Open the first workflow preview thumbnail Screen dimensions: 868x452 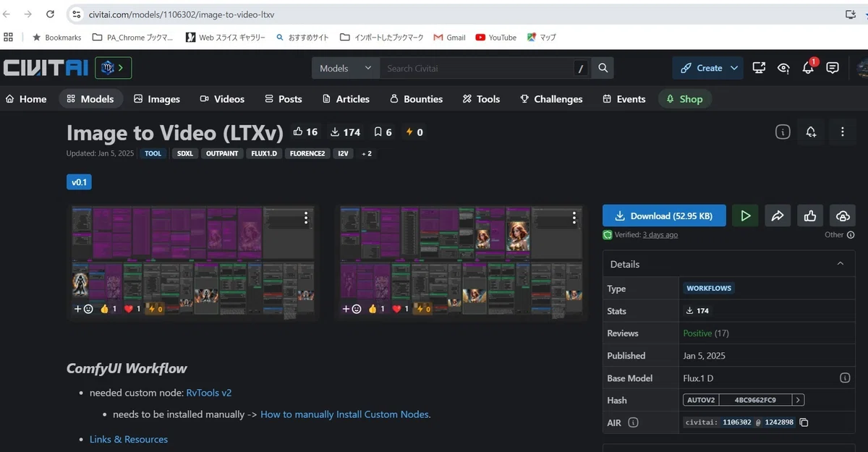(x=193, y=262)
